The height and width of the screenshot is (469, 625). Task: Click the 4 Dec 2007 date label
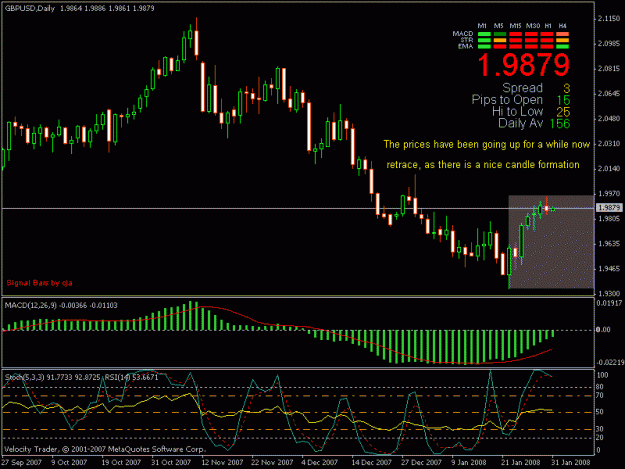(320, 462)
